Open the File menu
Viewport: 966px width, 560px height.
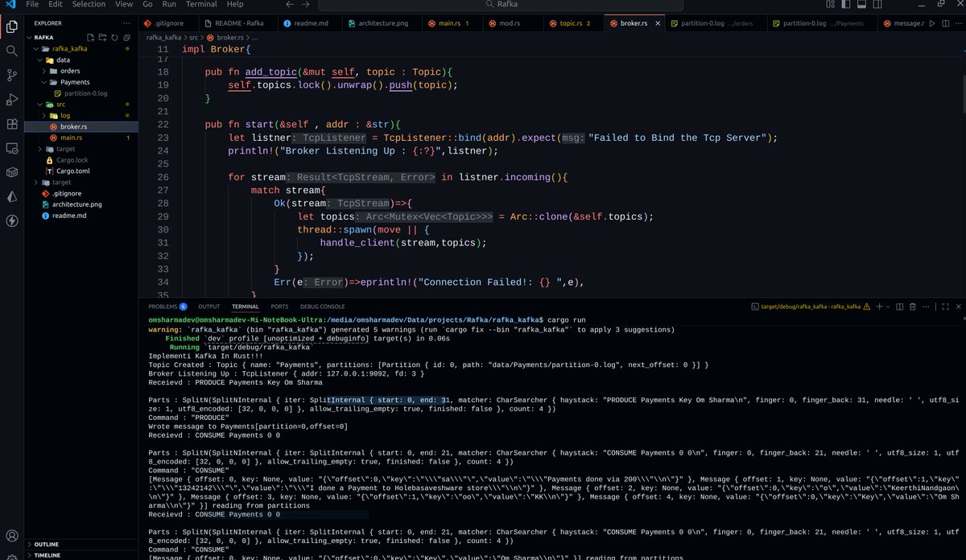[32, 5]
